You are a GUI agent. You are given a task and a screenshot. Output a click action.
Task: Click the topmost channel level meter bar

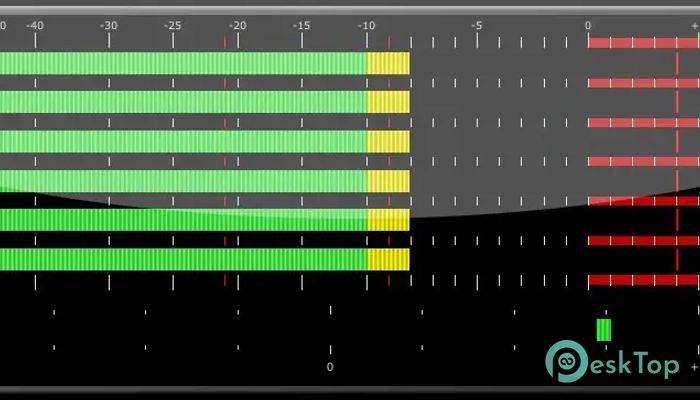204,63
